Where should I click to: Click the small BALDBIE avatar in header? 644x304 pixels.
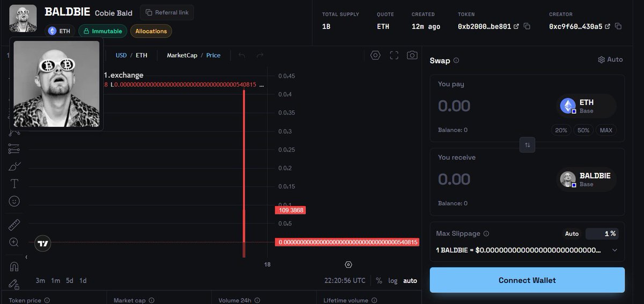click(23, 18)
